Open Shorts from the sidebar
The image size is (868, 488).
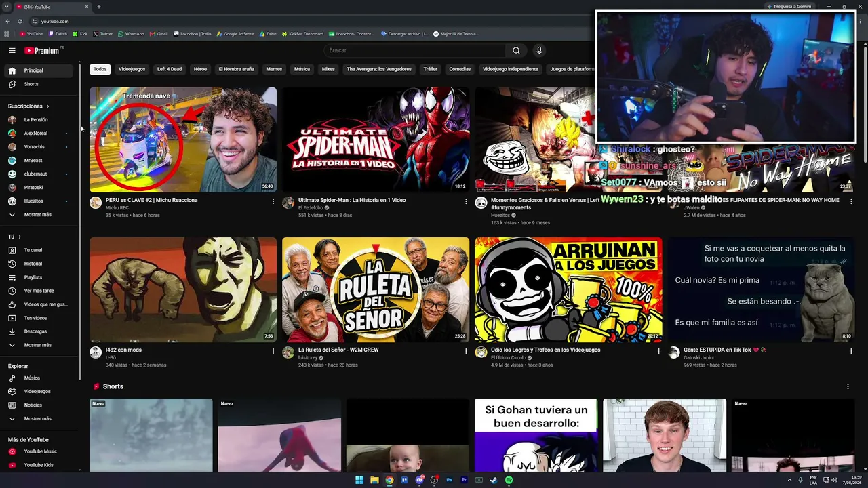(x=39, y=84)
